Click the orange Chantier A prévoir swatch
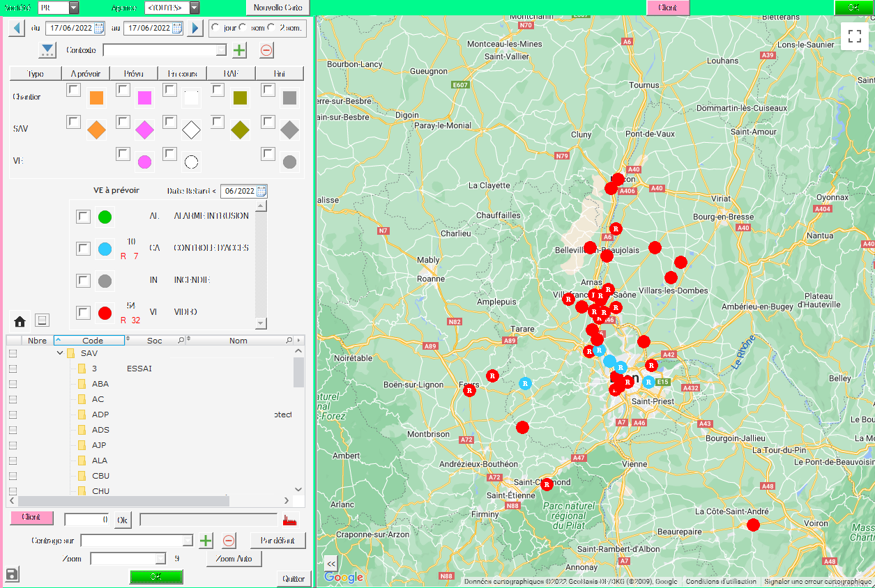 click(96, 98)
